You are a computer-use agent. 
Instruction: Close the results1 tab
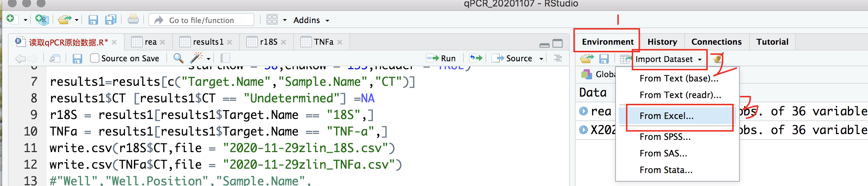coord(230,42)
